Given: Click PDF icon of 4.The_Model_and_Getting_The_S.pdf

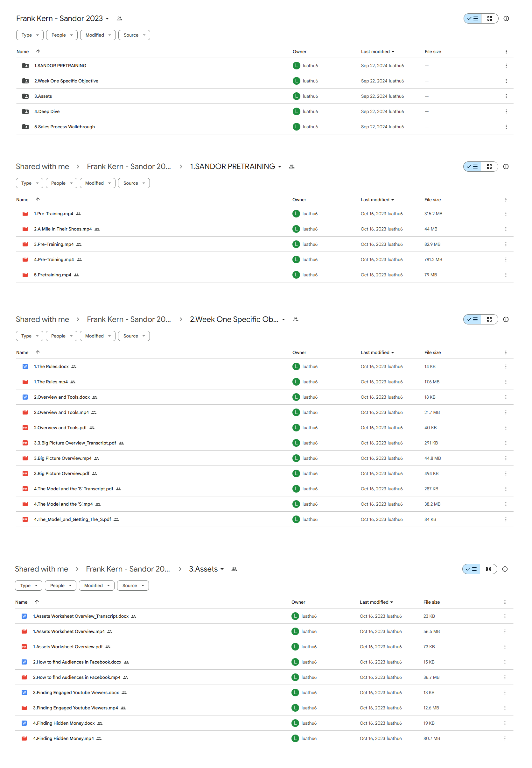Looking at the screenshot, I should click(25, 520).
